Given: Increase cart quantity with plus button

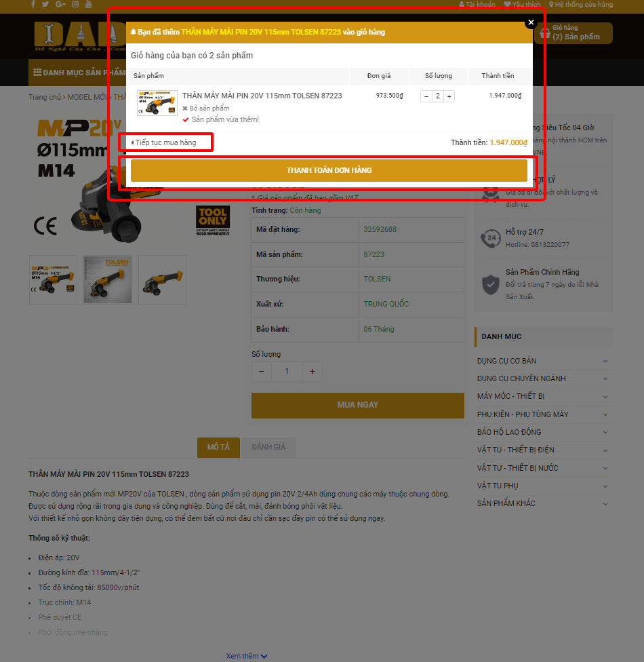Looking at the screenshot, I should (x=449, y=96).
